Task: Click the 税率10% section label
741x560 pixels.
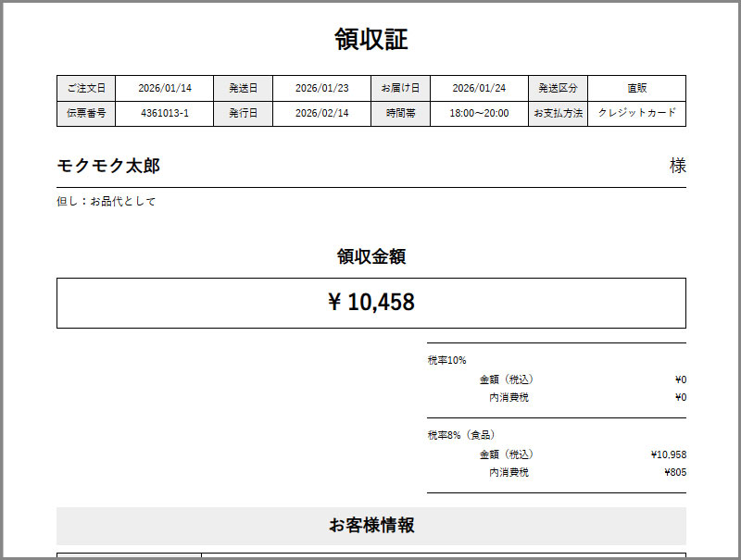Action: click(x=447, y=360)
